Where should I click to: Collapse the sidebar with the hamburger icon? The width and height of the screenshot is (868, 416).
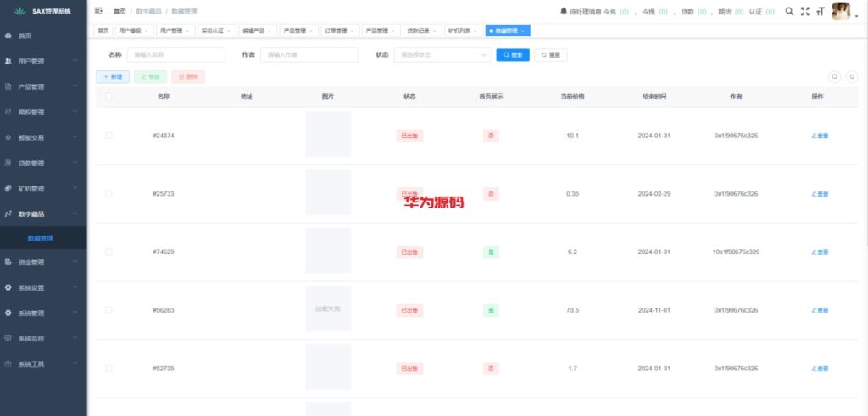pyautogui.click(x=98, y=11)
